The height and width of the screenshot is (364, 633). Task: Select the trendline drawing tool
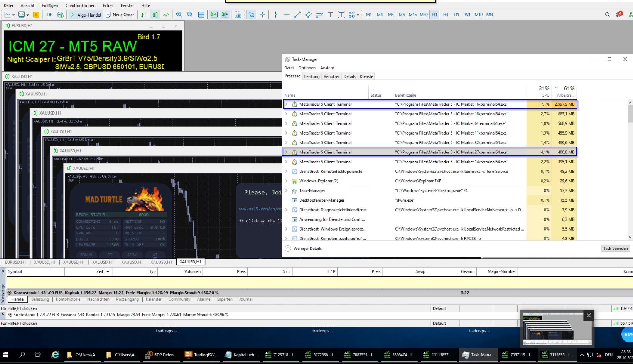(297, 15)
